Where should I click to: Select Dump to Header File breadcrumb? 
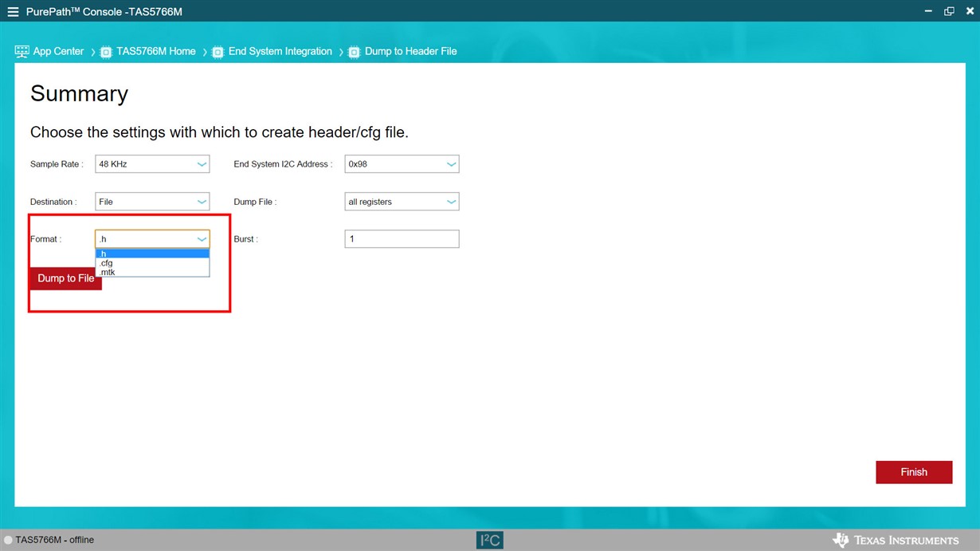tap(411, 51)
